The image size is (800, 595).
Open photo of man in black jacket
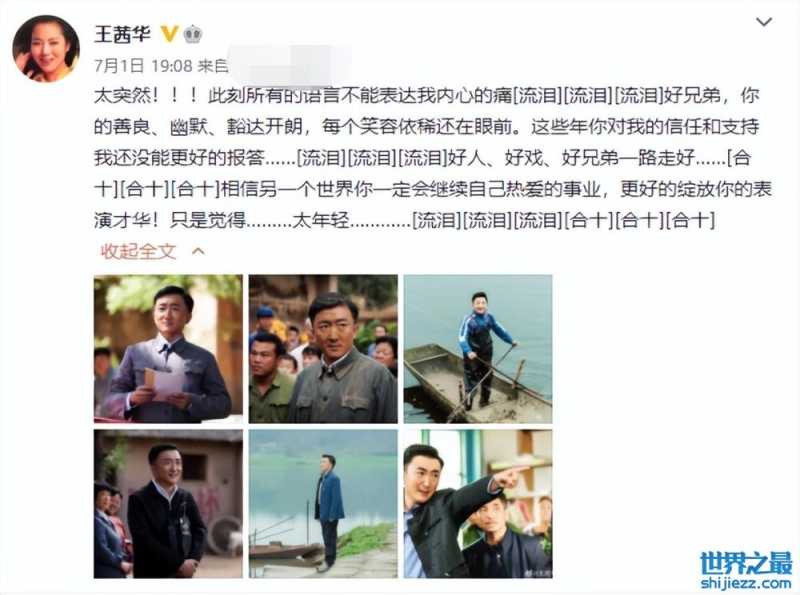[168, 504]
